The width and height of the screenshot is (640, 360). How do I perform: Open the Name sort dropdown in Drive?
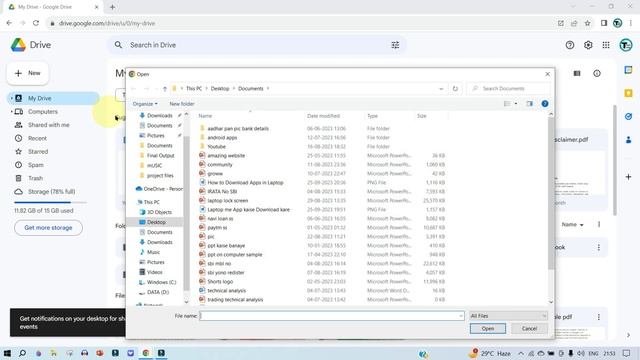(572, 224)
